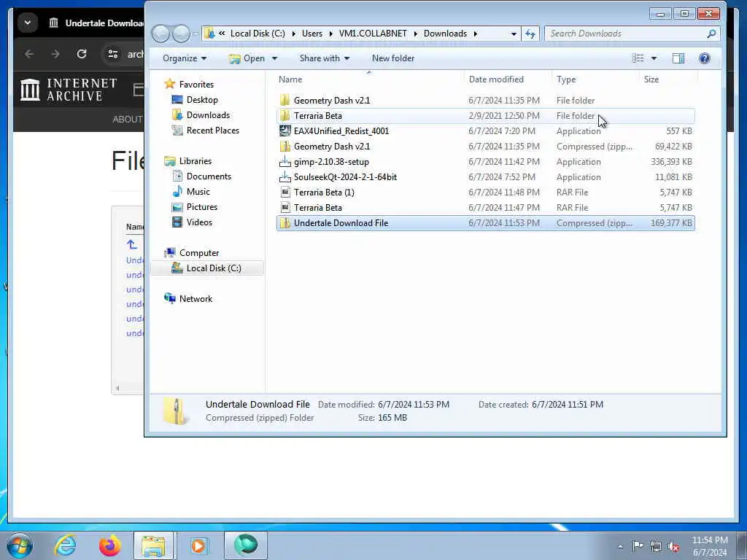747x560 pixels.
Task: Select VM1.COLLABNET in address breadcrumb
Action: point(373,34)
